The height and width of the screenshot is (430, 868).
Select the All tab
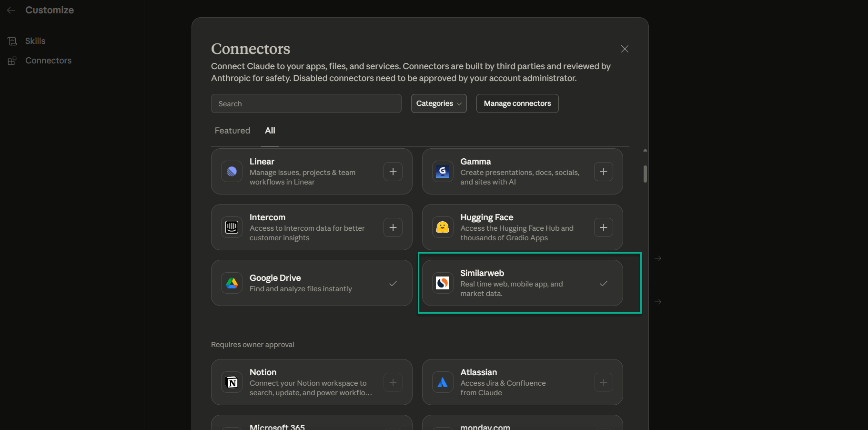270,131
